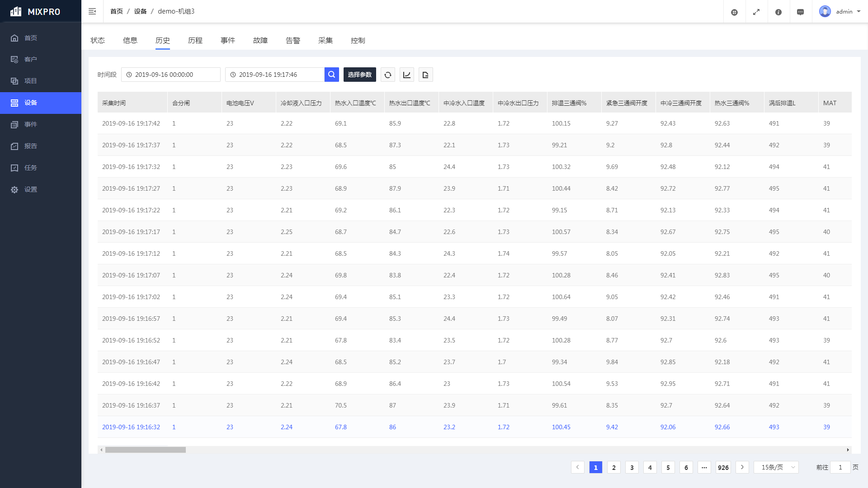Click the globe language icon
The width and height of the screenshot is (868, 488).
pos(734,12)
